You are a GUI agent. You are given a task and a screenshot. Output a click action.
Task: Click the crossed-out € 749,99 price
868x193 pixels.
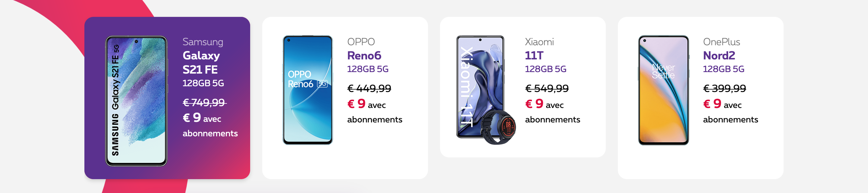(x=205, y=102)
